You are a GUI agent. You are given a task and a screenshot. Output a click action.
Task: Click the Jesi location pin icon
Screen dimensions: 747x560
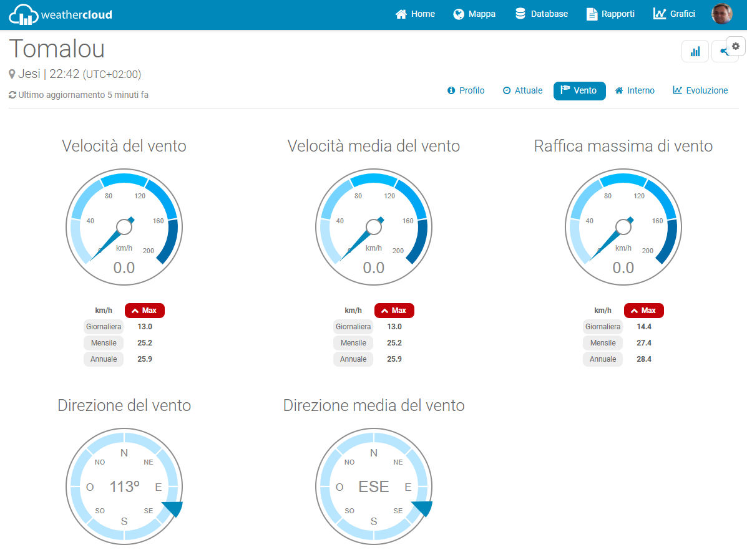[x=12, y=74]
